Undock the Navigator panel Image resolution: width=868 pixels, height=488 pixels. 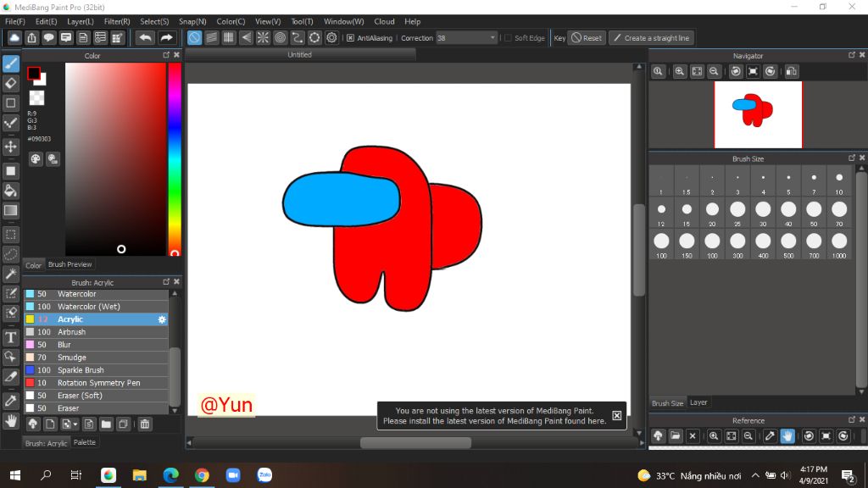[851, 55]
